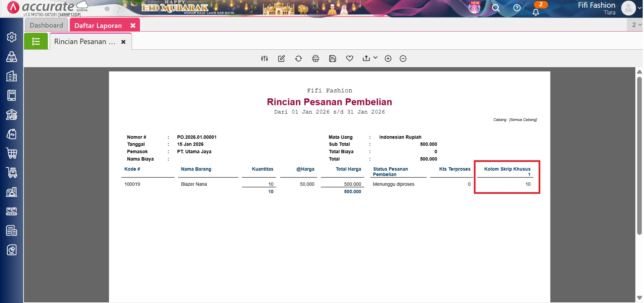Refresh the report with the reload icon

pyautogui.click(x=298, y=59)
